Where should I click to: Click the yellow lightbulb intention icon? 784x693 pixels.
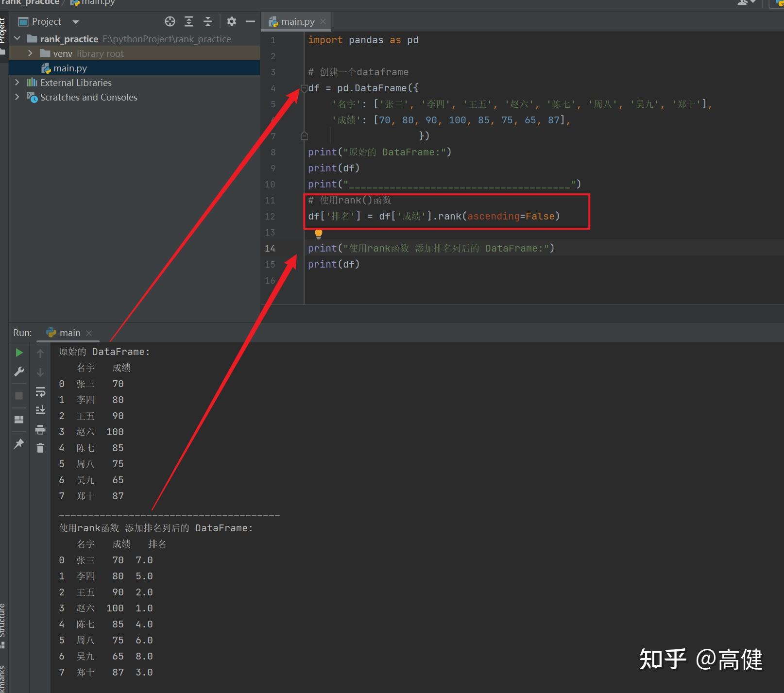click(x=319, y=234)
